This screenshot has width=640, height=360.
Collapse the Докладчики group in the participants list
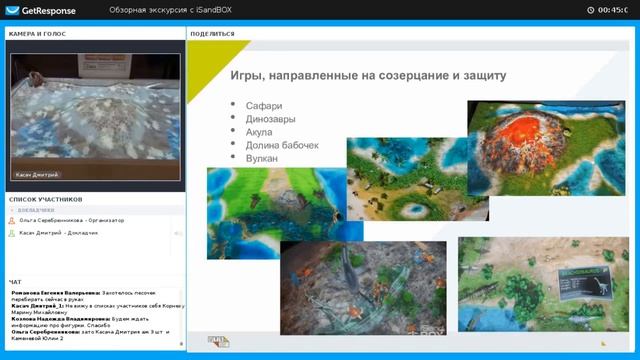click(12, 210)
